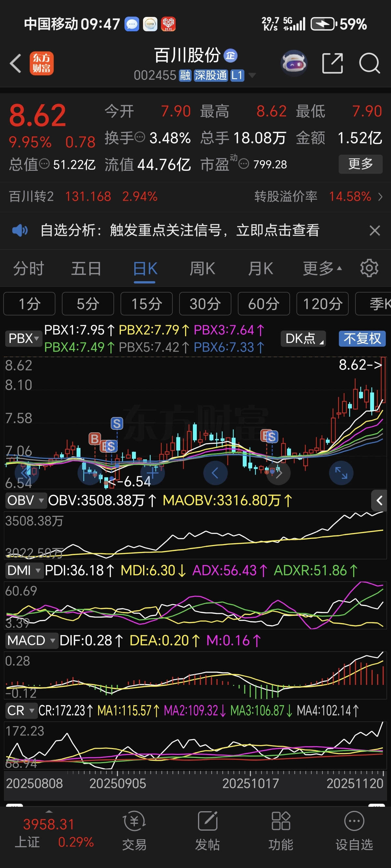Open 百川转2 convertible bond row
This screenshot has width=391, height=868.
[x=83, y=196]
